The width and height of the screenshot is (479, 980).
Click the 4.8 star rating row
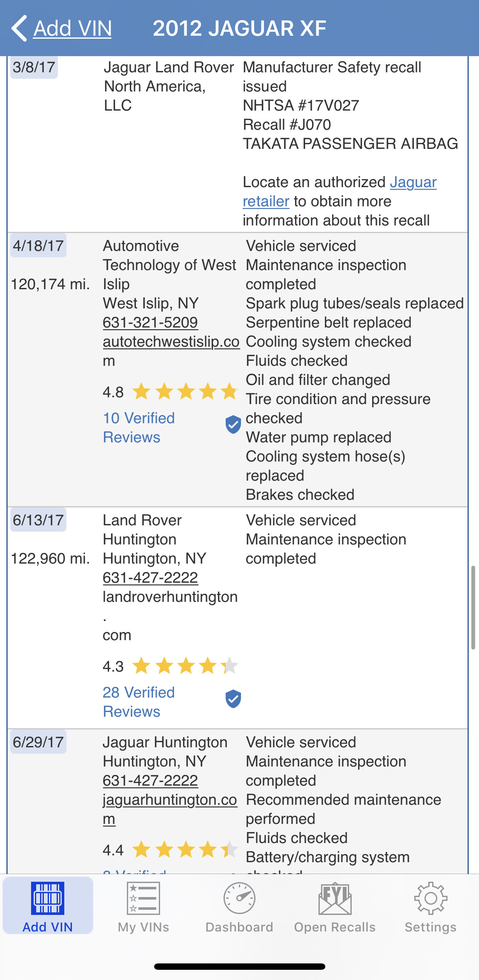click(x=170, y=392)
